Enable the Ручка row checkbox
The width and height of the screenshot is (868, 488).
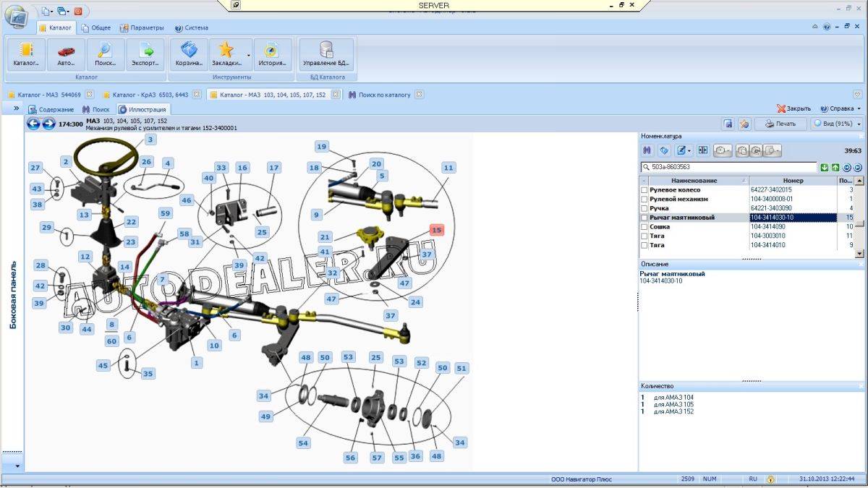click(x=644, y=208)
